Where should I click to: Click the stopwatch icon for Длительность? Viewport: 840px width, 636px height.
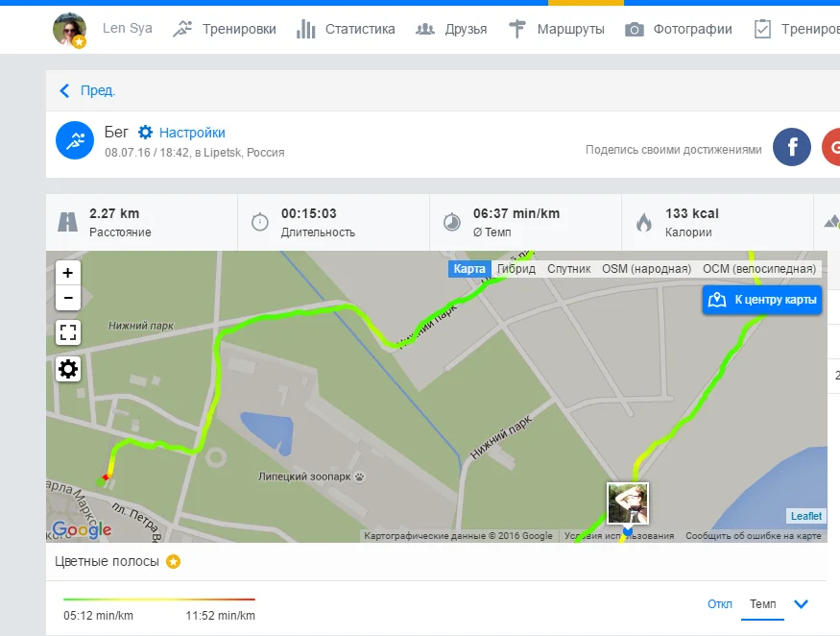260,222
